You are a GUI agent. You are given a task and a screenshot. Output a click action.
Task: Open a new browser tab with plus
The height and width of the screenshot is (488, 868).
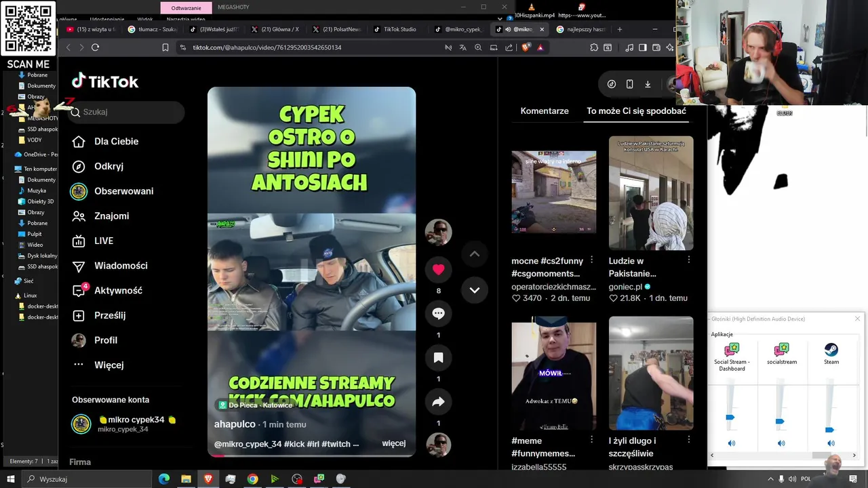click(x=619, y=29)
